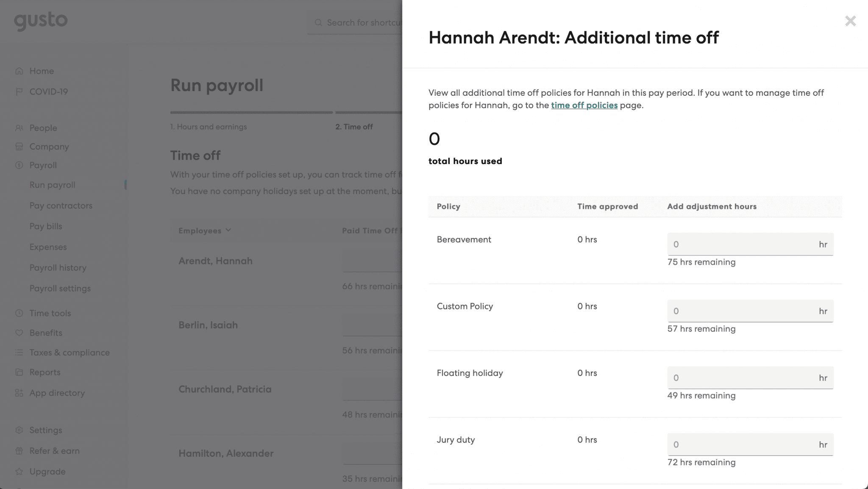Click the Benefits heart icon
868x489 pixels.
[x=19, y=333]
